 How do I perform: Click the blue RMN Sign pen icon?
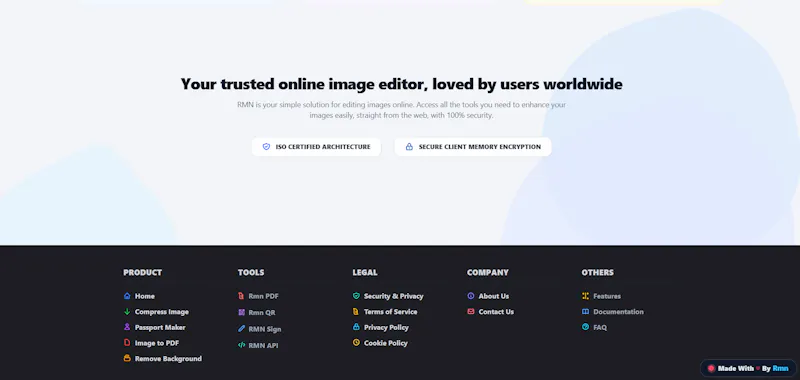pos(241,329)
